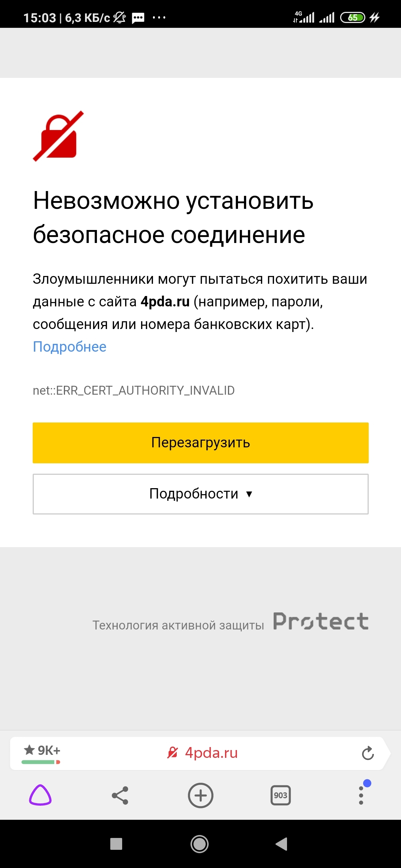Tap the message notification icon in status bar
Image resolution: width=401 pixels, height=868 pixels.
(138, 17)
